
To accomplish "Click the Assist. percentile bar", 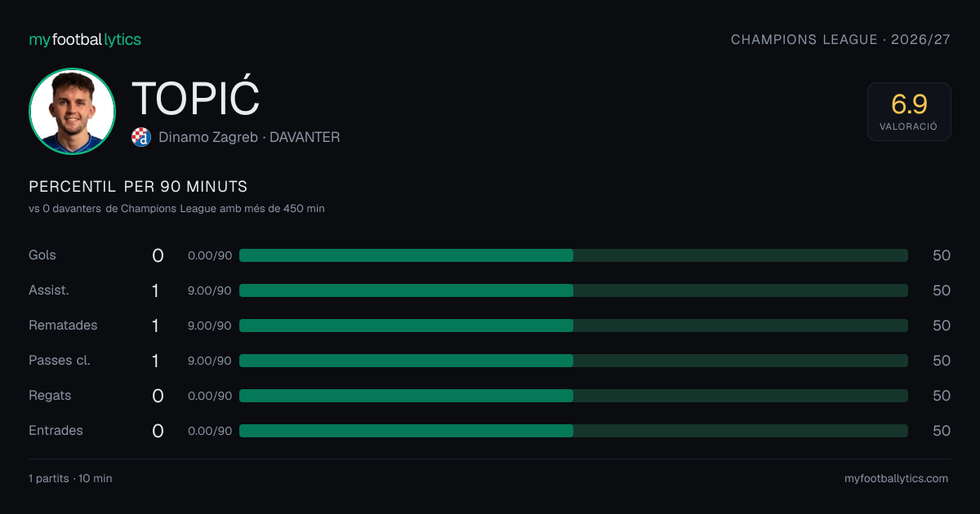I will tap(573, 290).
